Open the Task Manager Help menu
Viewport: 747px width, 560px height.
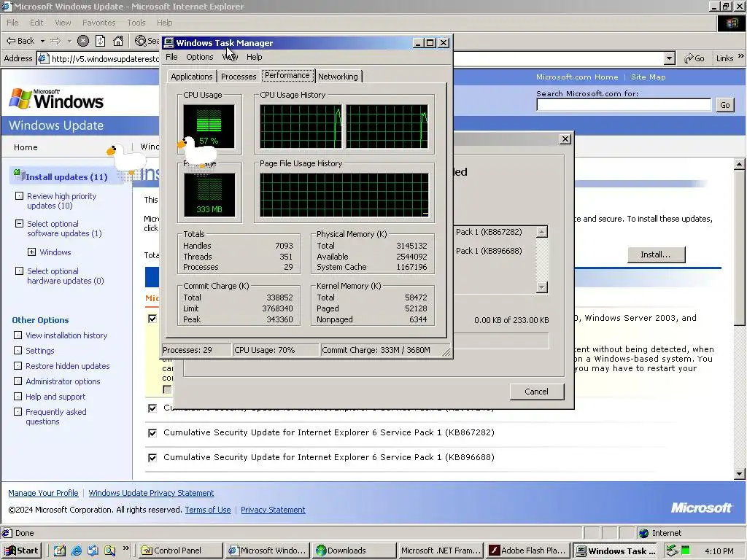point(254,57)
